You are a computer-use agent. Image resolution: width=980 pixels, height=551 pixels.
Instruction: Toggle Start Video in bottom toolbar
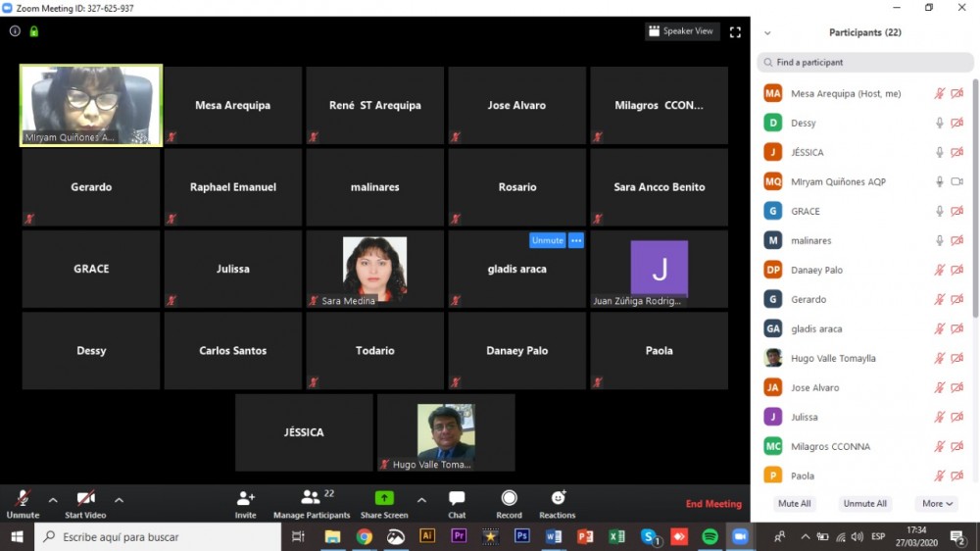click(x=85, y=499)
